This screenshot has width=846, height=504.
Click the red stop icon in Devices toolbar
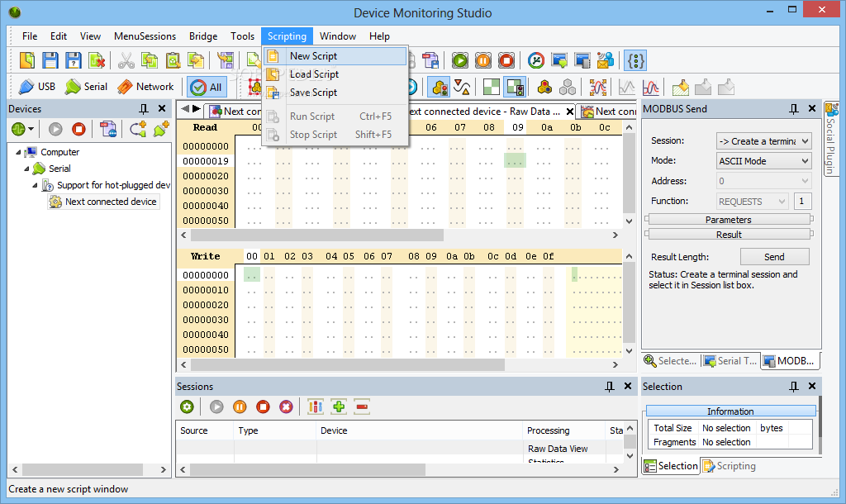(x=78, y=129)
